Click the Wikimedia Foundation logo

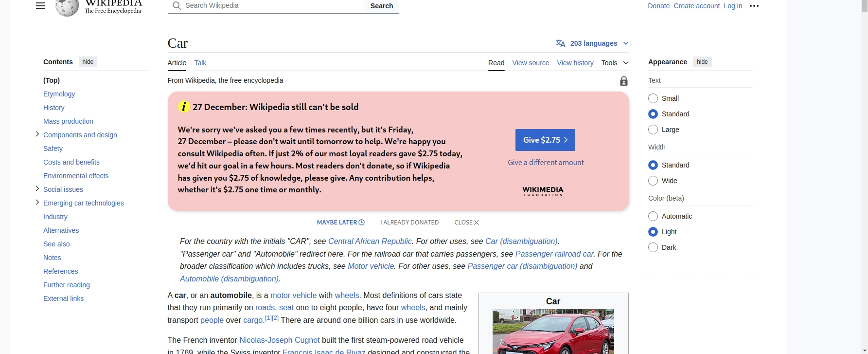pos(543,191)
